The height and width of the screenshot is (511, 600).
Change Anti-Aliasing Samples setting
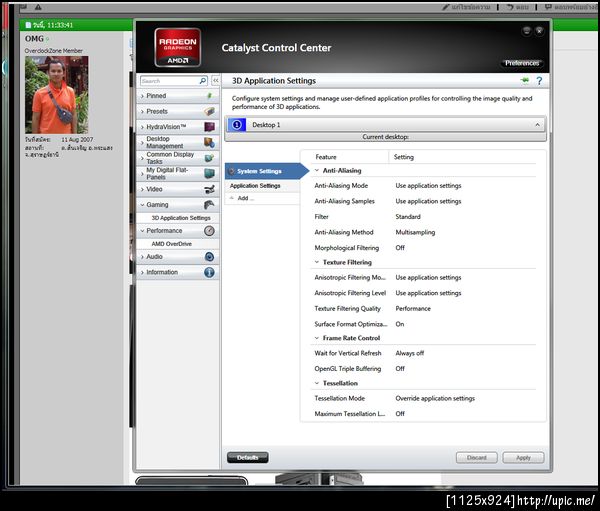point(428,201)
